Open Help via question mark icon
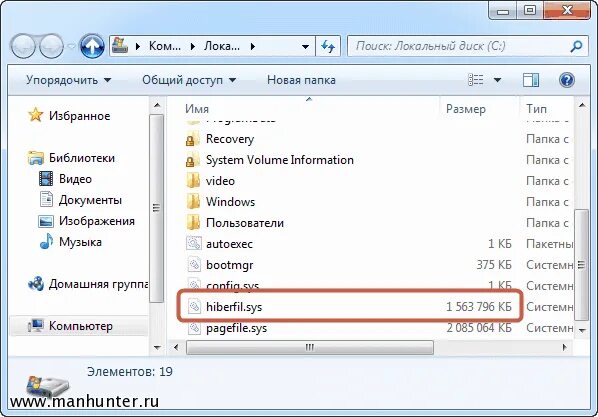The image size is (598, 417). tap(567, 80)
